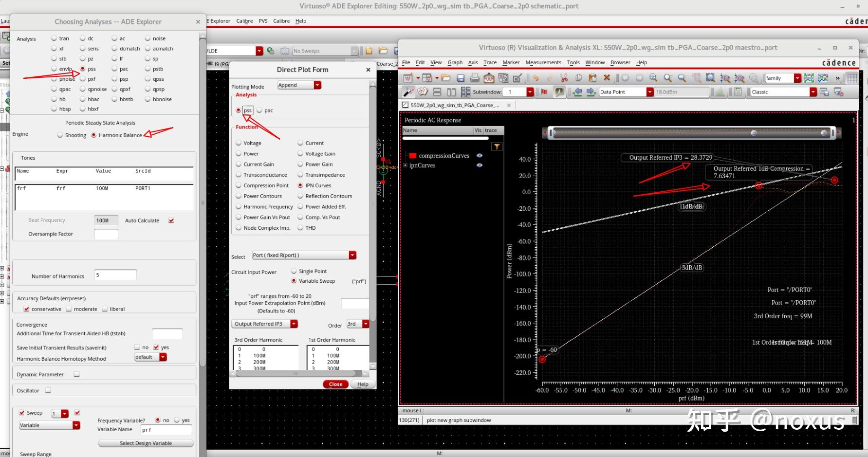Click the scissors cut icon
The width and height of the screenshot is (868, 457).
564,78
